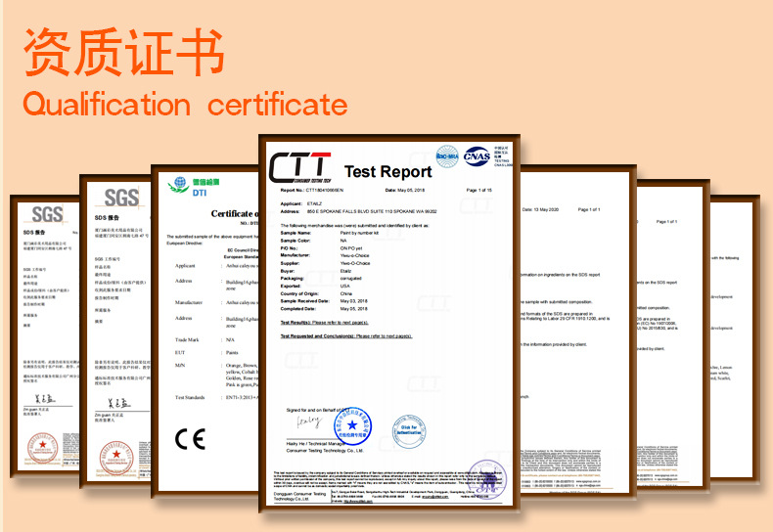773x532 pixels.
Task: Click 'Dongguan Consumer Testing Technology Co.,Ltd.' footer text
Action: pos(299,496)
